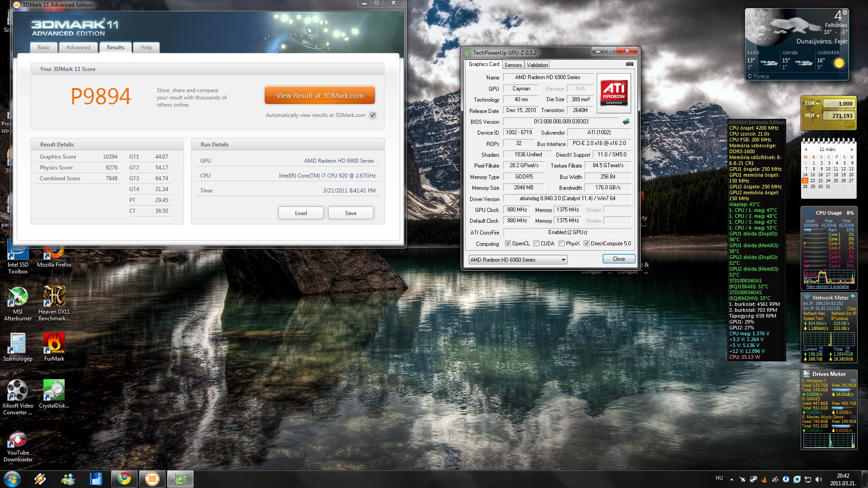868x488 pixels.
Task: Click the ATI Radeon logo in GPU-Z
Action: coord(614,92)
